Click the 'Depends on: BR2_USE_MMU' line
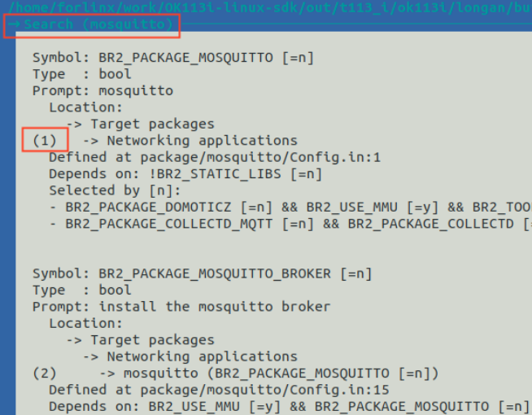The image size is (532, 415). pyautogui.click(x=289, y=407)
